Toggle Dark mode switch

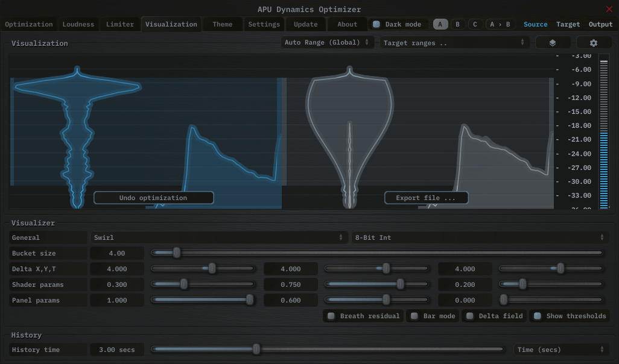[377, 24]
